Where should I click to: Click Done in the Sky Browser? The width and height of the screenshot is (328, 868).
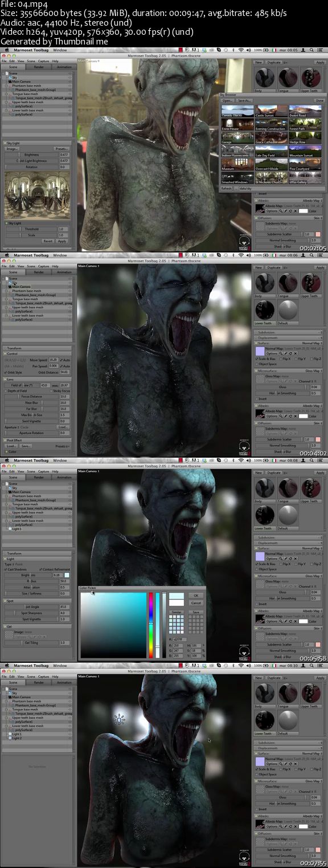tap(319, 100)
